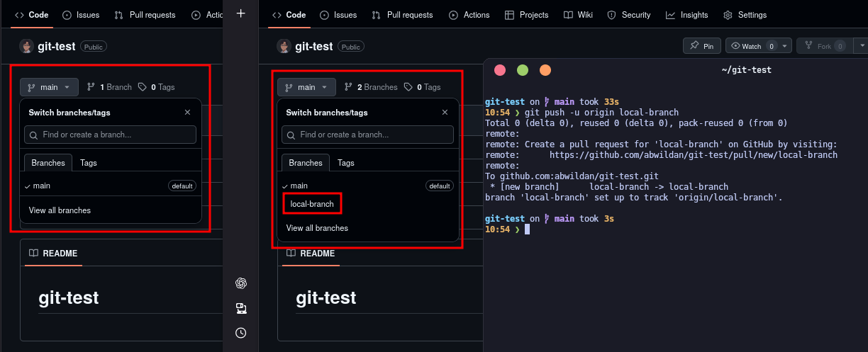Click the git-test README heading in the right page
The width and height of the screenshot is (868, 352).
pyautogui.click(x=326, y=297)
